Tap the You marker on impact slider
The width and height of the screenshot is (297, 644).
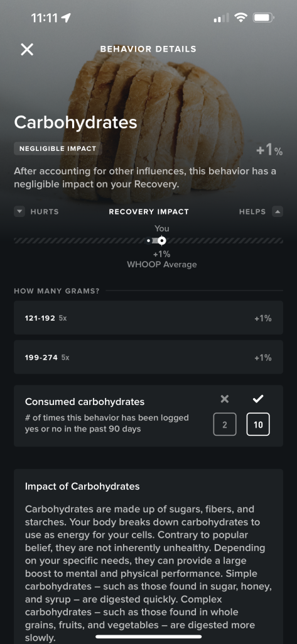coord(162,241)
